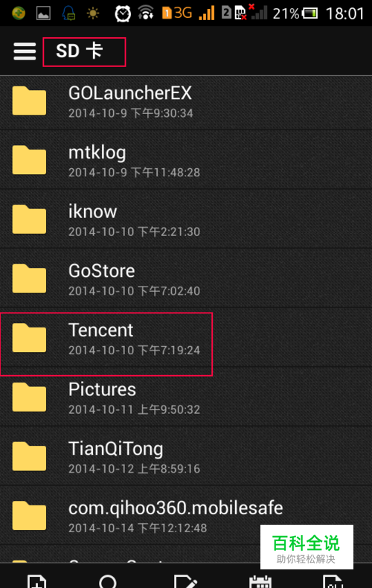This screenshot has height=588, width=372.
Task: Open the iknow folder
Action: [186, 220]
